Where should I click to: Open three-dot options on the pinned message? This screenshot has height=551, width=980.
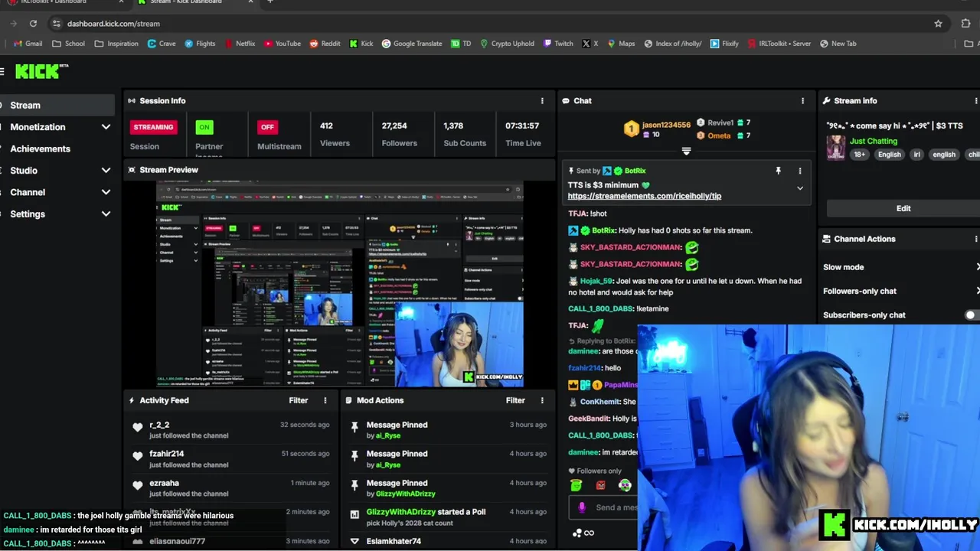pyautogui.click(x=800, y=171)
